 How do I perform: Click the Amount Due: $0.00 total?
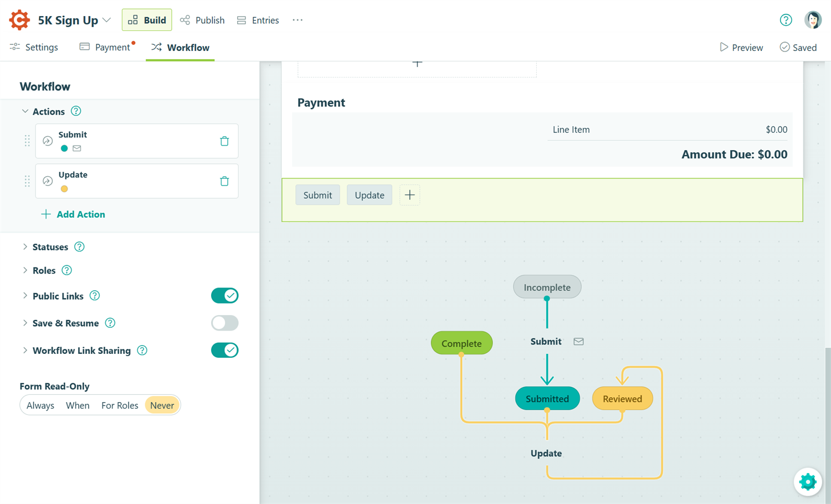(x=734, y=155)
